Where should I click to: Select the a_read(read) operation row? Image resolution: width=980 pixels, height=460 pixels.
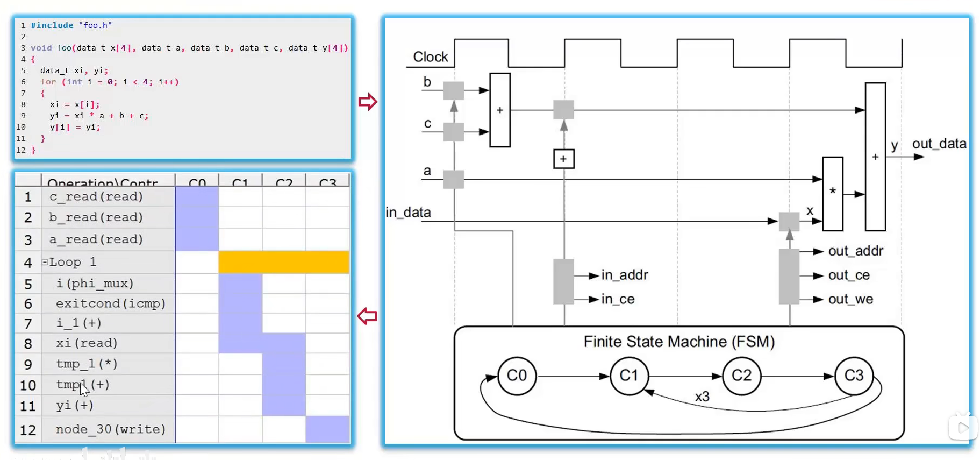point(96,239)
